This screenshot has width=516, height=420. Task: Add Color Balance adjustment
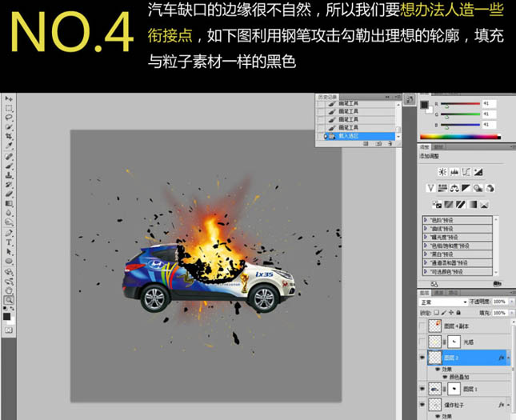coord(454,188)
